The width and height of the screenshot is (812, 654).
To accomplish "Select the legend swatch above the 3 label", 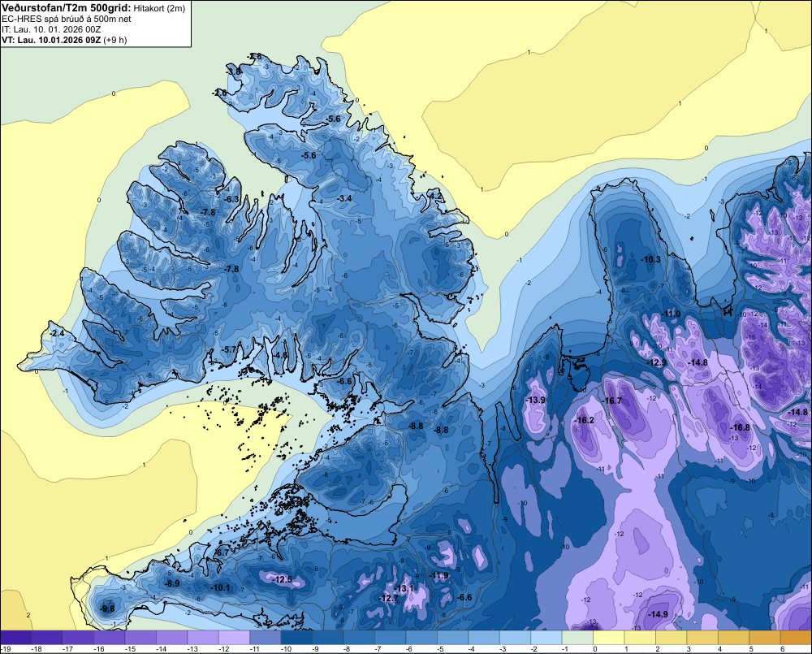I will point(702,638).
